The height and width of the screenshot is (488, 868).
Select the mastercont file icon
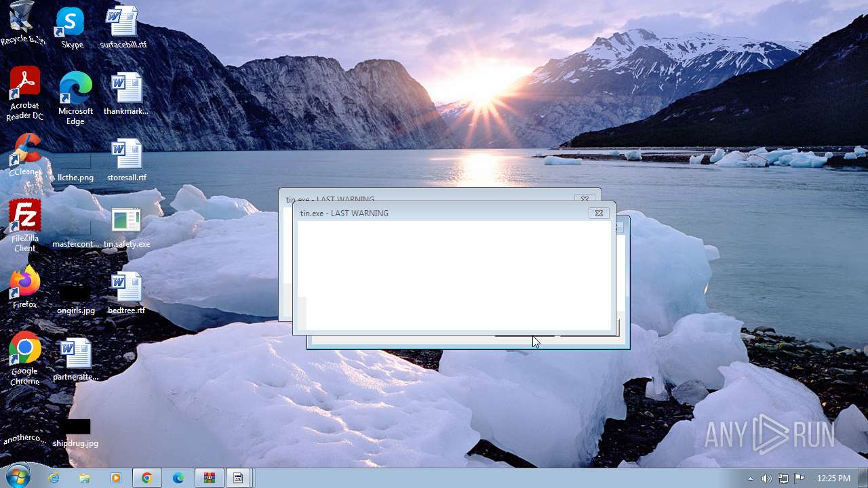pos(75,232)
